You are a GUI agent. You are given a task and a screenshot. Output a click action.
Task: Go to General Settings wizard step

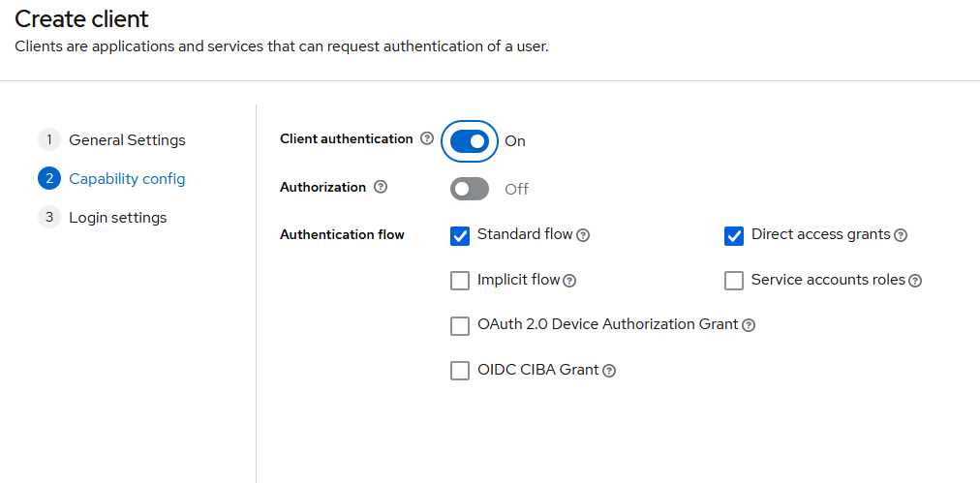pyautogui.click(x=127, y=140)
